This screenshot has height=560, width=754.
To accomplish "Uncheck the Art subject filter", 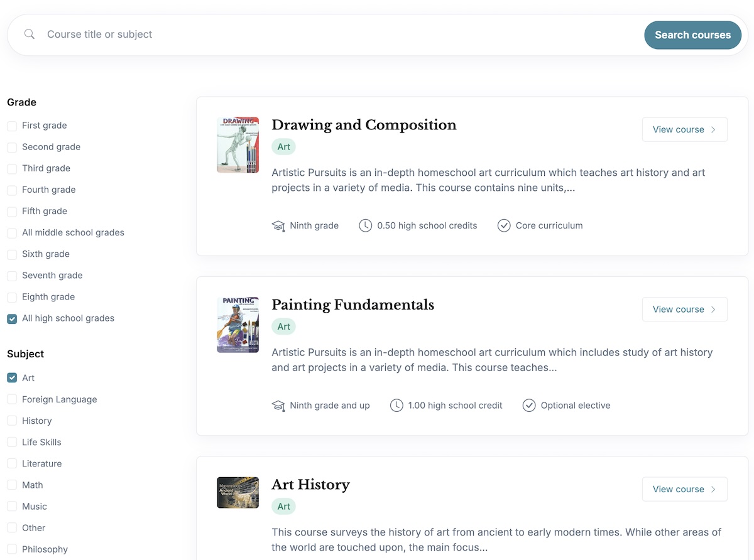I will click(12, 378).
